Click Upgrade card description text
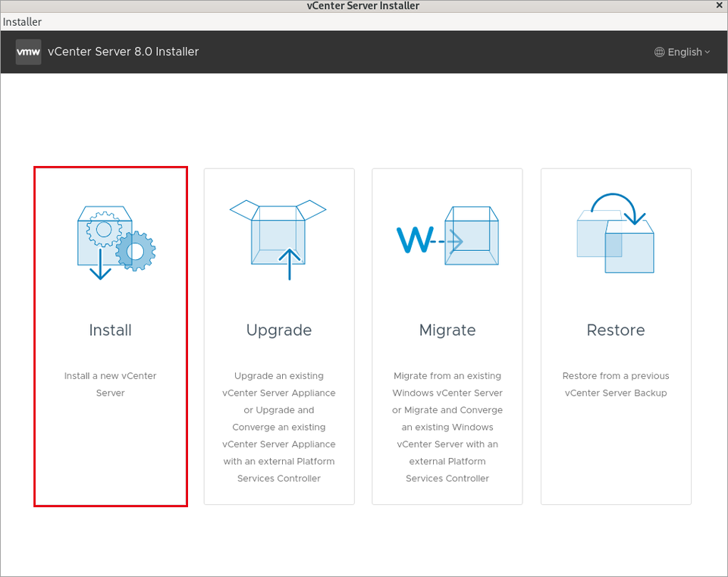Viewport: 728px width, 577px height. (279, 427)
